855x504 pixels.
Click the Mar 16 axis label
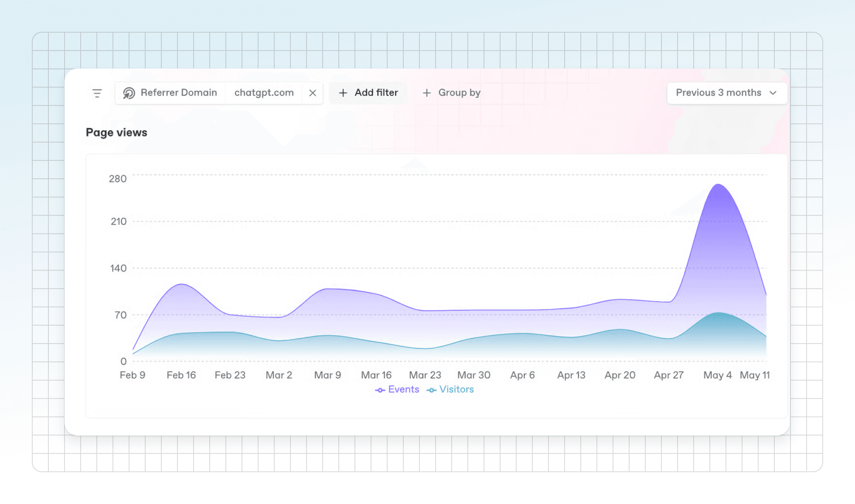376,375
